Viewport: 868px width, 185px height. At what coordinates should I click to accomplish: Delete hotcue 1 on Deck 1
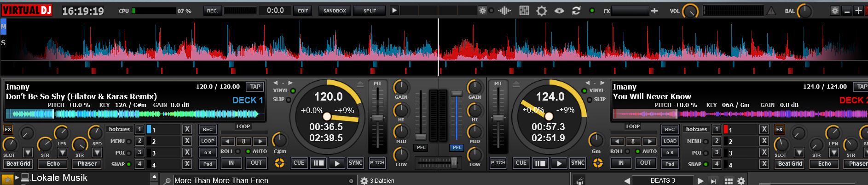pos(187,129)
